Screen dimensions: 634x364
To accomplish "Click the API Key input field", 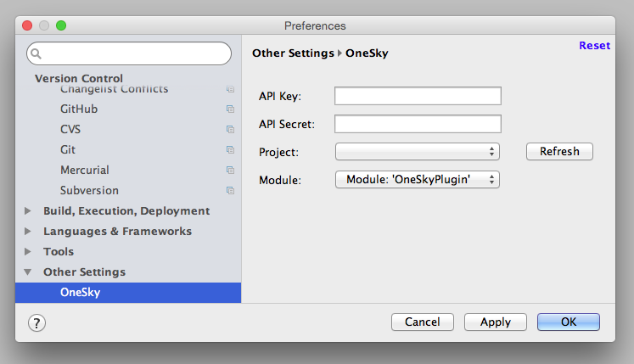I will (418, 96).
